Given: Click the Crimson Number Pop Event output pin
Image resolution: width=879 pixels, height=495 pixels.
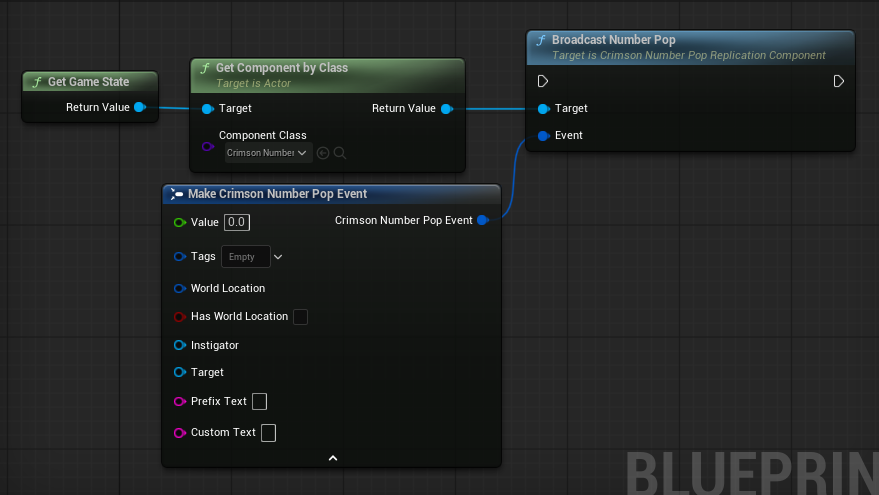Looking at the screenshot, I should click(483, 220).
